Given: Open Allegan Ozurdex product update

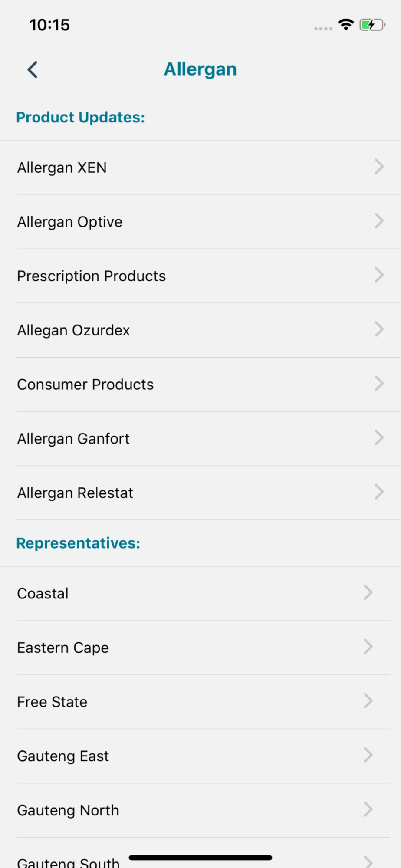Looking at the screenshot, I should pyautogui.click(x=200, y=330).
